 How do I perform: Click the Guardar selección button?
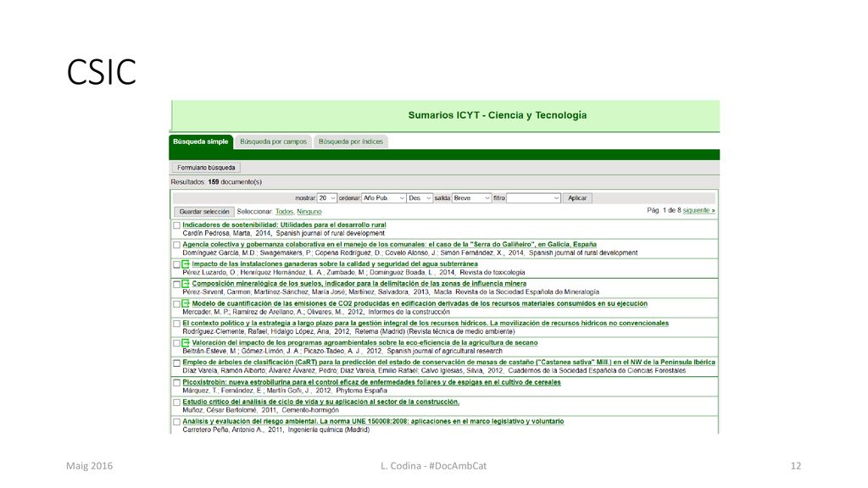pyautogui.click(x=204, y=212)
